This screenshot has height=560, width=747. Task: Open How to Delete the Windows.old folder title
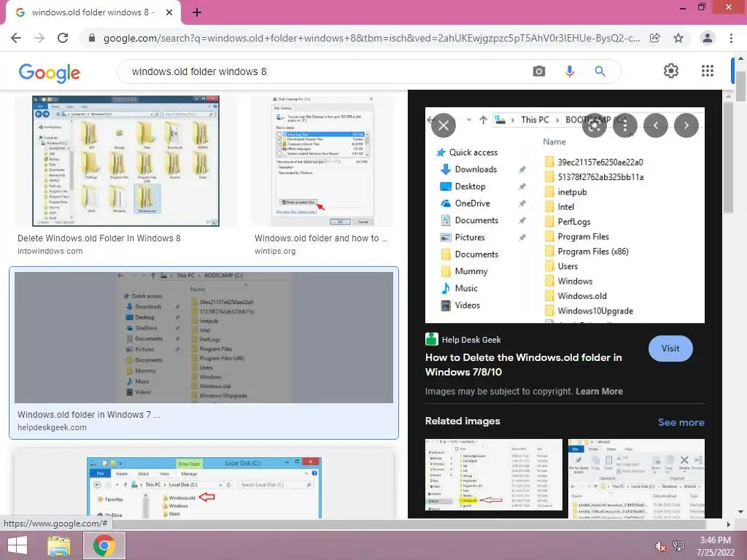point(523,365)
